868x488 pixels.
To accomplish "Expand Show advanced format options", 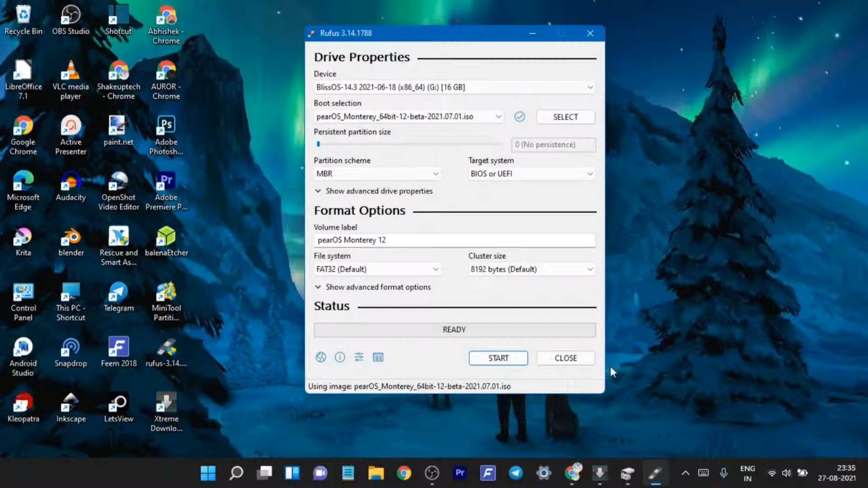I will pyautogui.click(x=373, y=287).
